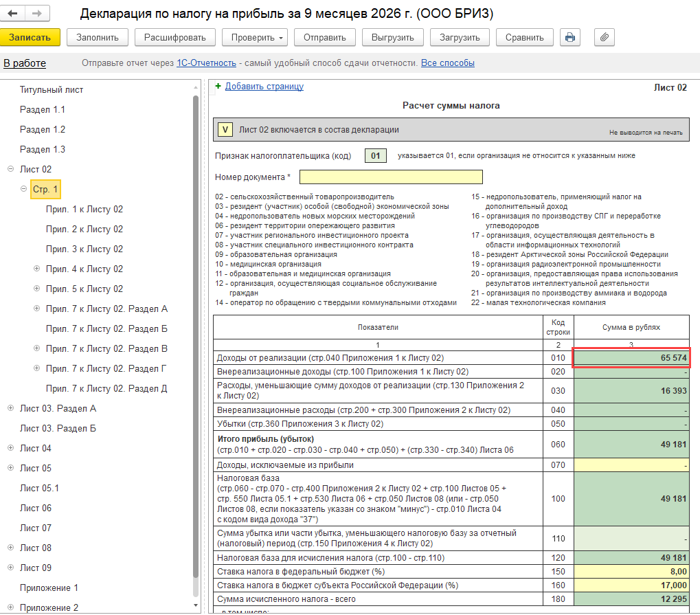
Task: Expand Прил. 4 к Листу 02 node
Action: (37, 269)
